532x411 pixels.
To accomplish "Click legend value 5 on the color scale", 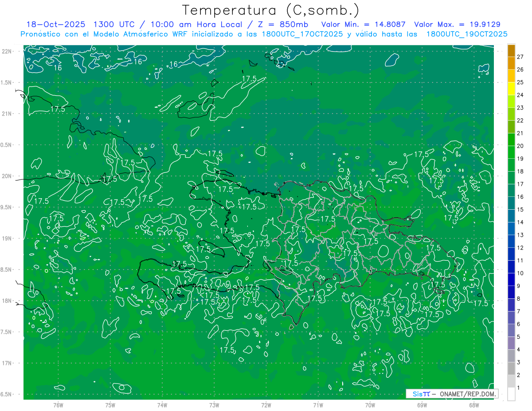I will click(519, 337).
